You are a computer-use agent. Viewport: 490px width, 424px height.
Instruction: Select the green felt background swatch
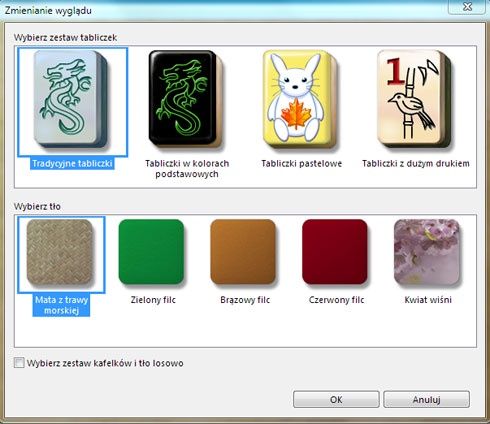pos(152,252)
